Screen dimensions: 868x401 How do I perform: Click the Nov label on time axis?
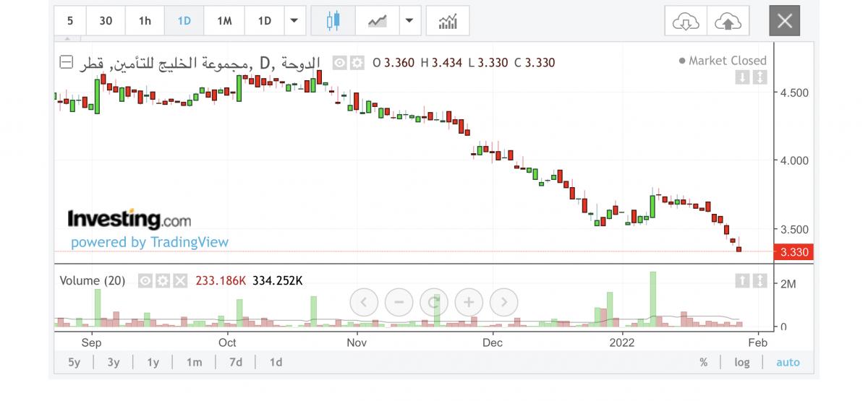(357, 342)
